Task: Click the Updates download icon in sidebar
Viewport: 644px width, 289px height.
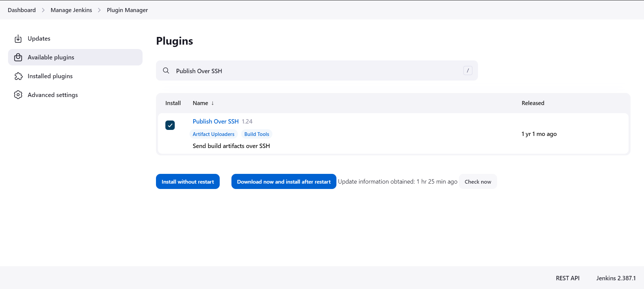Action: (x=18, y=39)
